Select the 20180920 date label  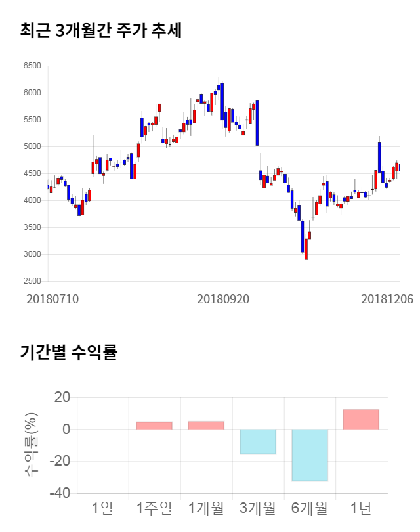(223, 299)
